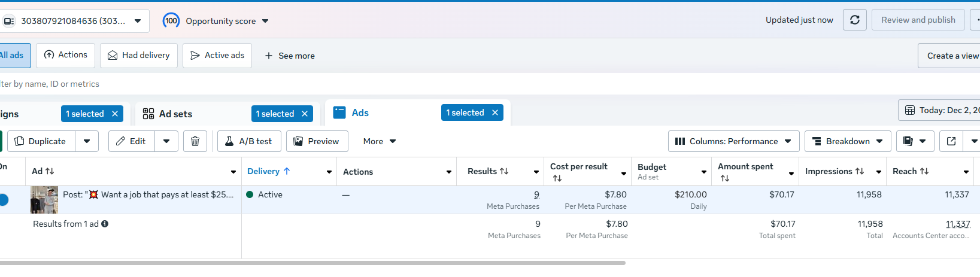Click the refresh data icon
Viewport: 980px width, 277px height.
(x=854, y=20)
